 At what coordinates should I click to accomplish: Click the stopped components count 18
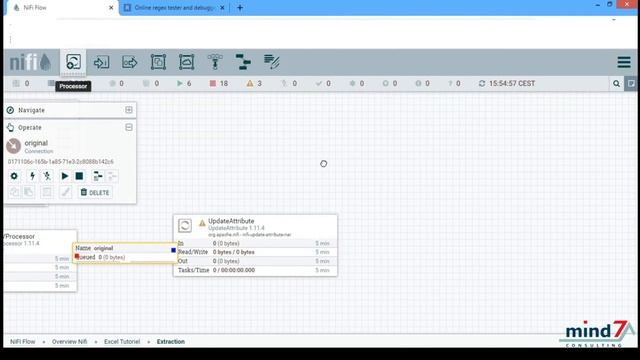[219, 83]
